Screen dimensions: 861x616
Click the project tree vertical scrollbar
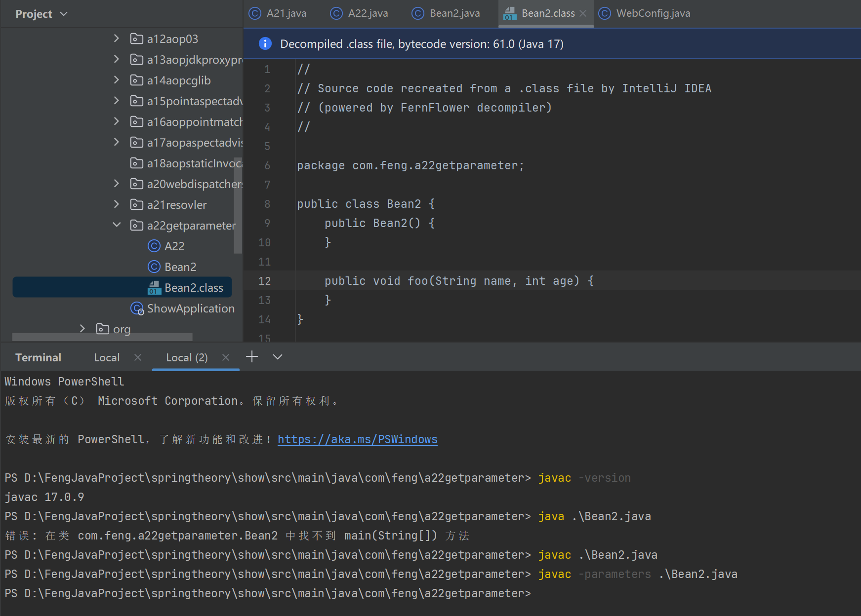point(238,205)
